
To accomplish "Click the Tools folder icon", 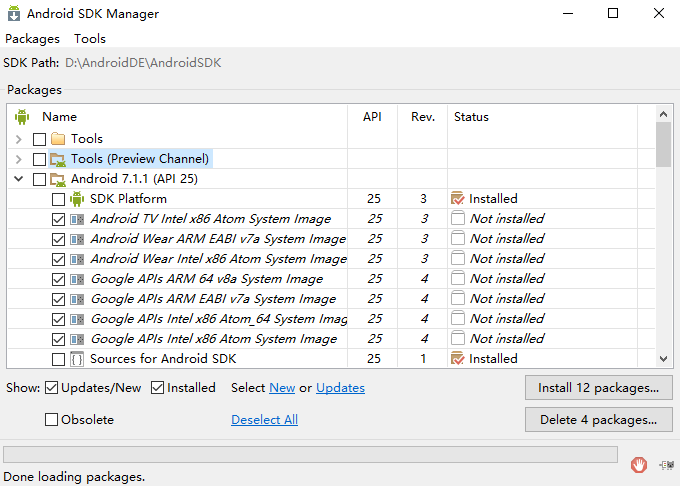I will point(58,139).
